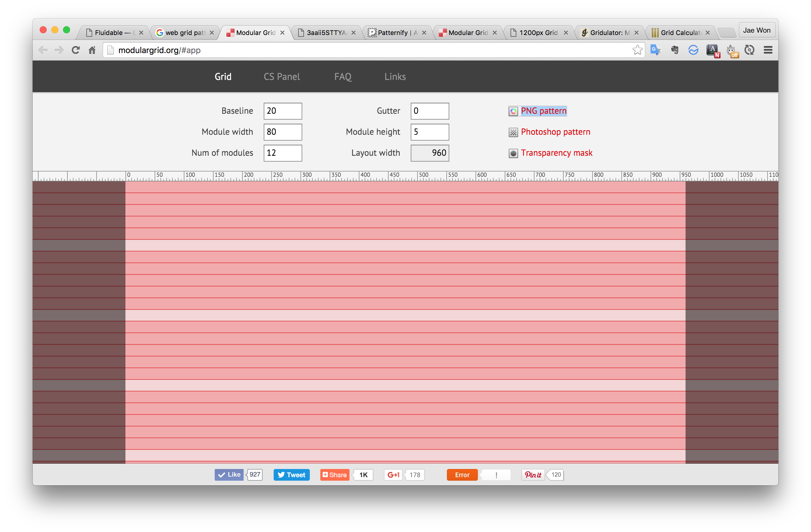Go to the browser home page
Viewport: 811px width, 532px height.
[x=92, y=50]
